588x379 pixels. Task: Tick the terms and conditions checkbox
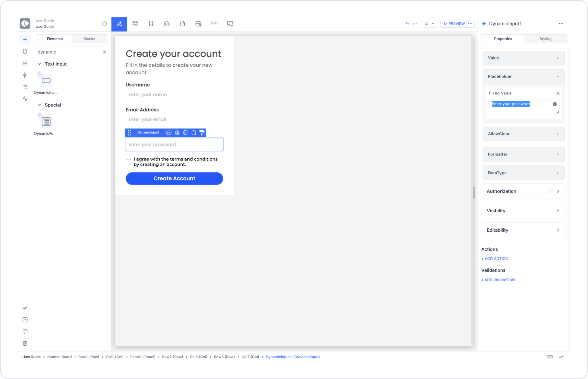click(x=129, y=162)
